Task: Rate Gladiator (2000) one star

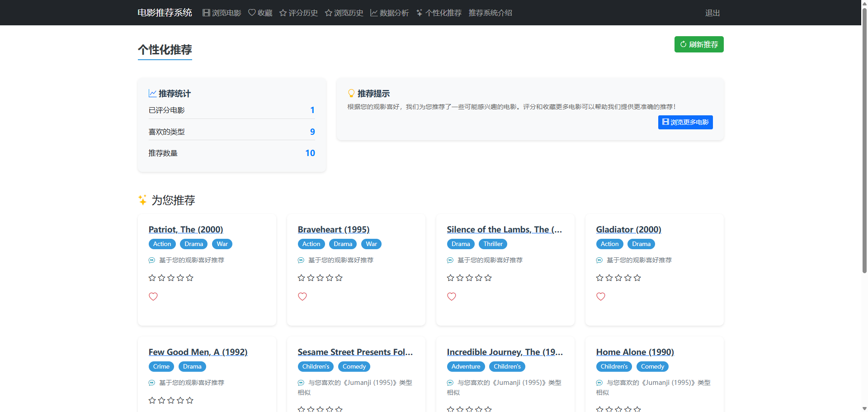Action: coord(600,278)
